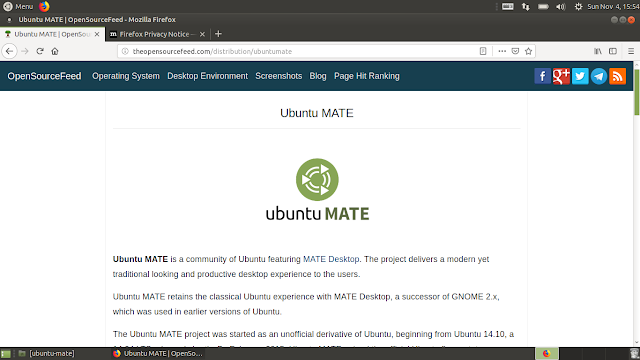Screen dimensions: 640x360
Task: Switch to ubuntu-mate taskbar window
Action: tap(47, 354)
